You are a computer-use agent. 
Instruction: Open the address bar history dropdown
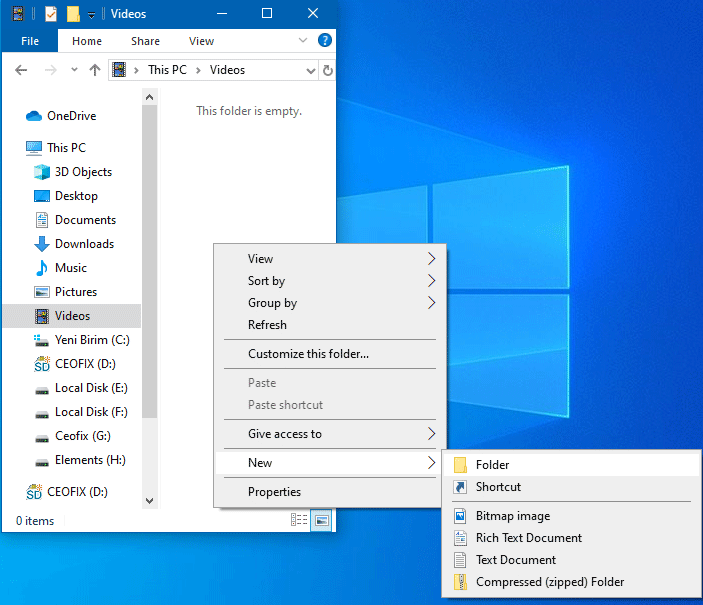(x=311, y=70)
